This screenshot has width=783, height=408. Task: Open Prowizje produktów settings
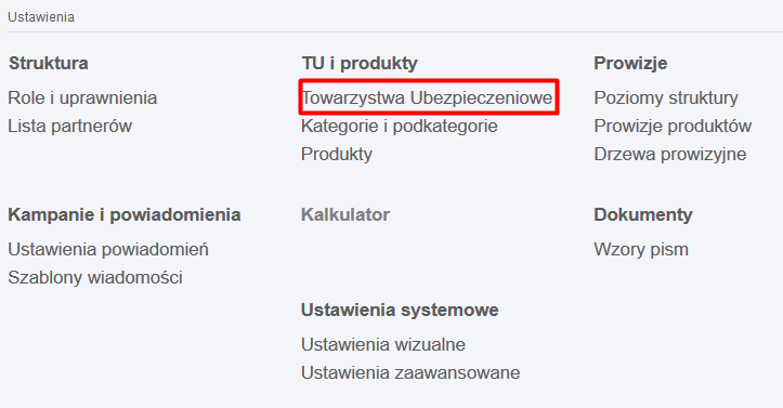(x=672, y=126)
